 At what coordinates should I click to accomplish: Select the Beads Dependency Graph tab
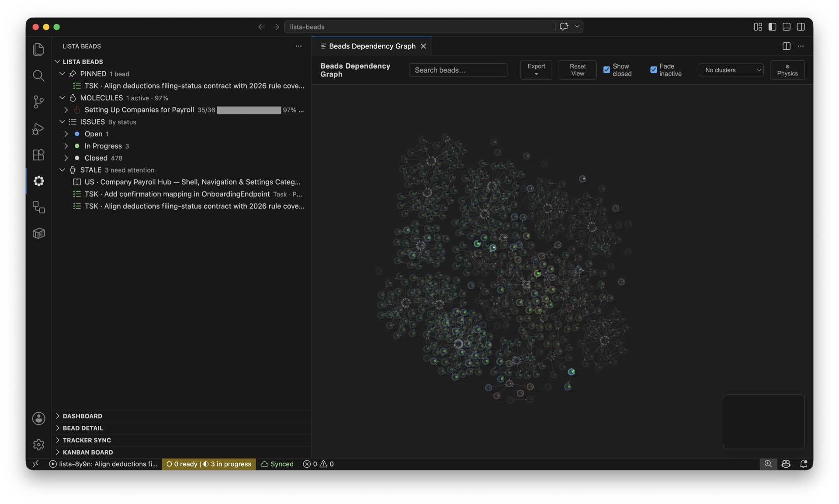pos(372,46)
